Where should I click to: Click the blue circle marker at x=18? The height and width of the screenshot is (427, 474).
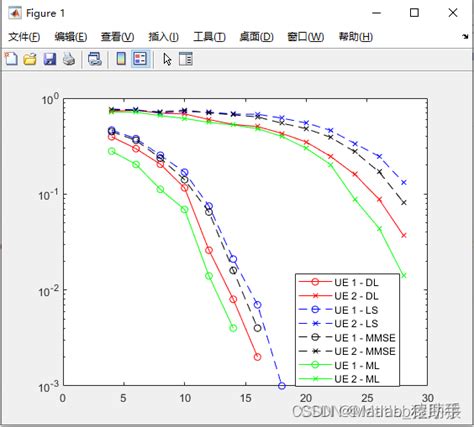pos(282,386)
